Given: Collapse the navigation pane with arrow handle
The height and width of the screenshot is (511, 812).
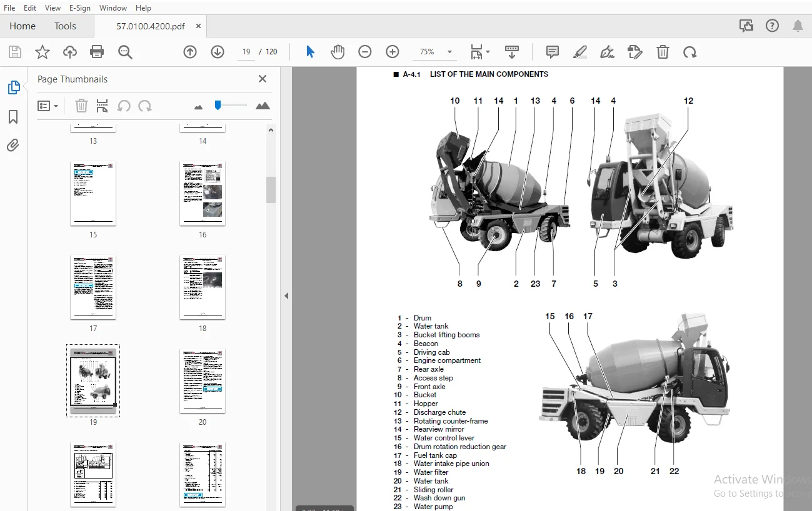Looking at the screenshot, I should click(286, 295).
